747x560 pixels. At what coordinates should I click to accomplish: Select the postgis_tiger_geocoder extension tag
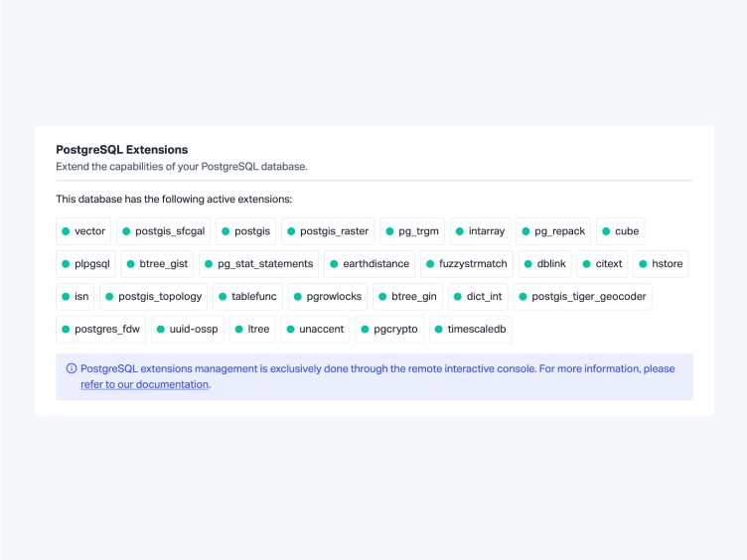point(583,296)
